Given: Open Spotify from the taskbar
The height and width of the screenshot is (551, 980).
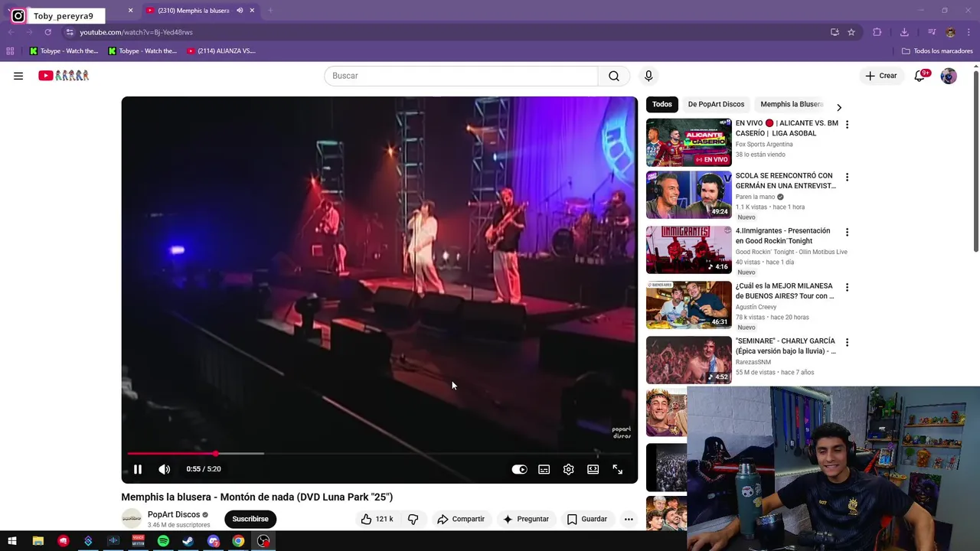Looking at the screenshot, I should (x=163, y=541).
